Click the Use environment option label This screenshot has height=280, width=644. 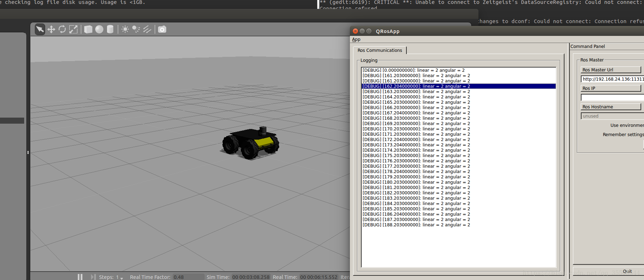point(627,125)
